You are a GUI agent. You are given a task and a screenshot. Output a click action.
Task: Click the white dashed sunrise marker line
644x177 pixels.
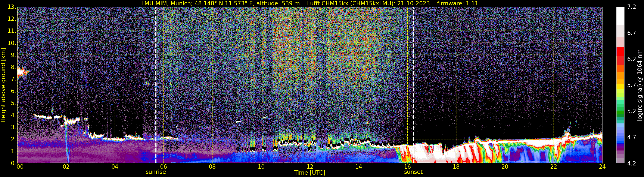(x=156, y=85)
